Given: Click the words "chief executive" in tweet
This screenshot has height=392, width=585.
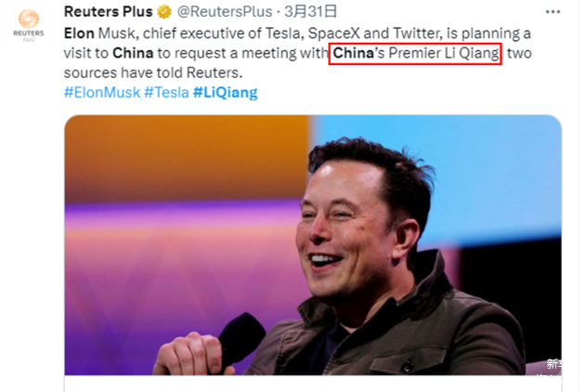Looking at the screenshot, I should tap(189, 33).
